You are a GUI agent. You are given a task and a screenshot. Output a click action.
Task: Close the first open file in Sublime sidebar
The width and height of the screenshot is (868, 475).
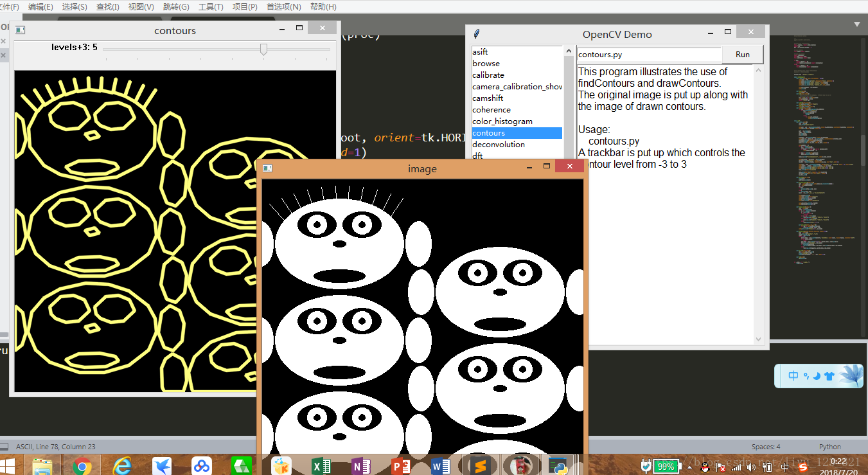(x=2, y=40)
